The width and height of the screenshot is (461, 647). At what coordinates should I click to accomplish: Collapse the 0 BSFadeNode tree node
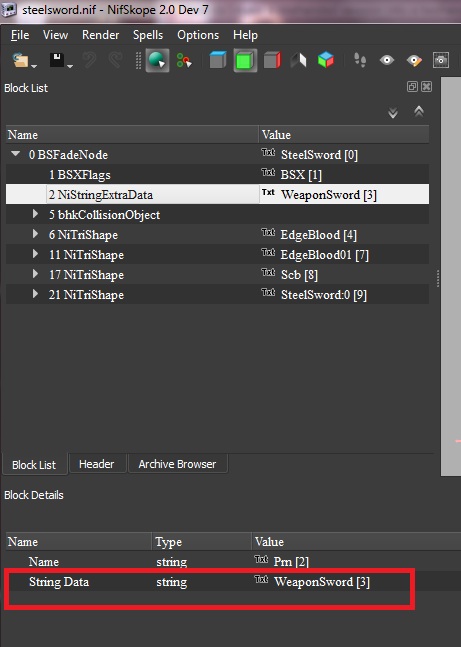point(16,154)
